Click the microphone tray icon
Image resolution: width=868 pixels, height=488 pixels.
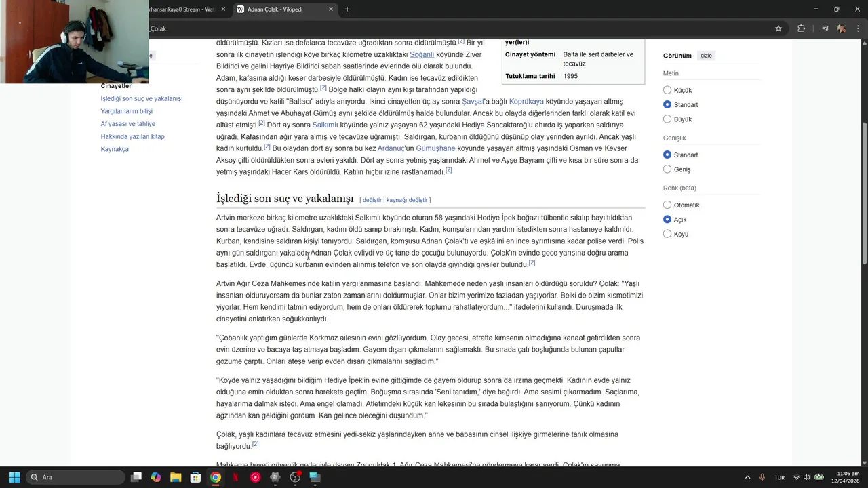pos(762,477)
